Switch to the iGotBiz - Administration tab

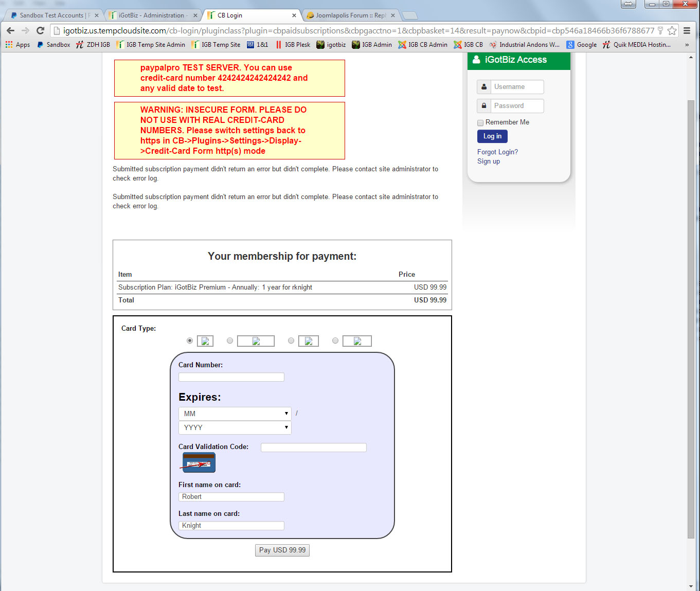coord(153,15)
